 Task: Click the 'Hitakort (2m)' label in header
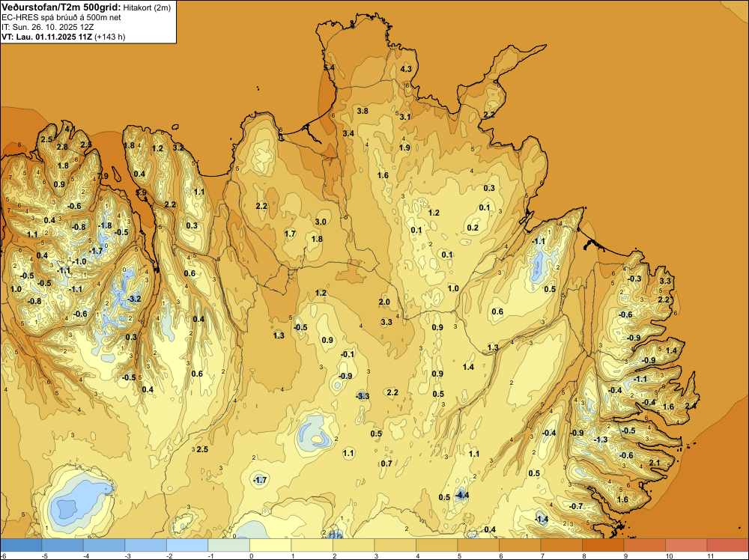coord(147,7)
